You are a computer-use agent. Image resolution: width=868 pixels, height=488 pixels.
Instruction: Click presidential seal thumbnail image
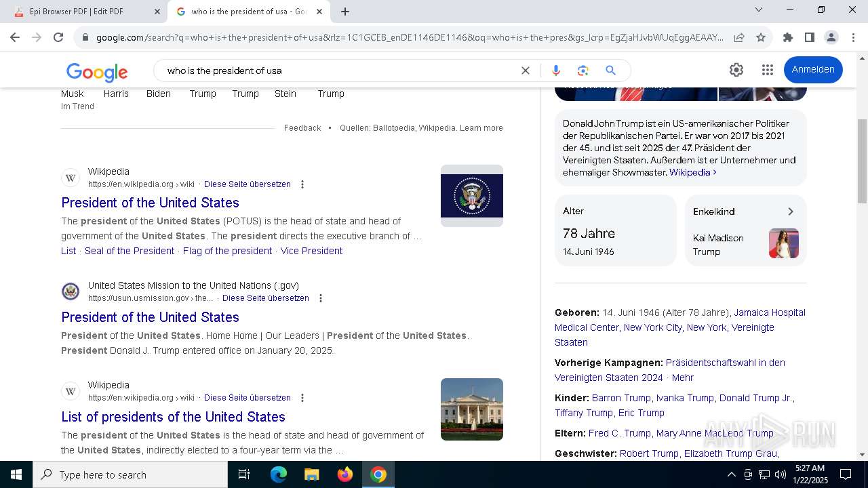472,196
